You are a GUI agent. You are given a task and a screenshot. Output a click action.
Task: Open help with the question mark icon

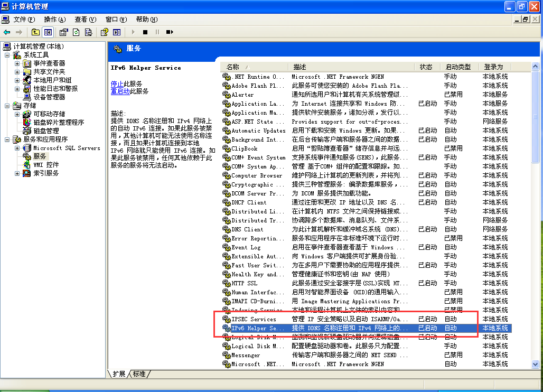pyautogui.click(x=104, y=32)
